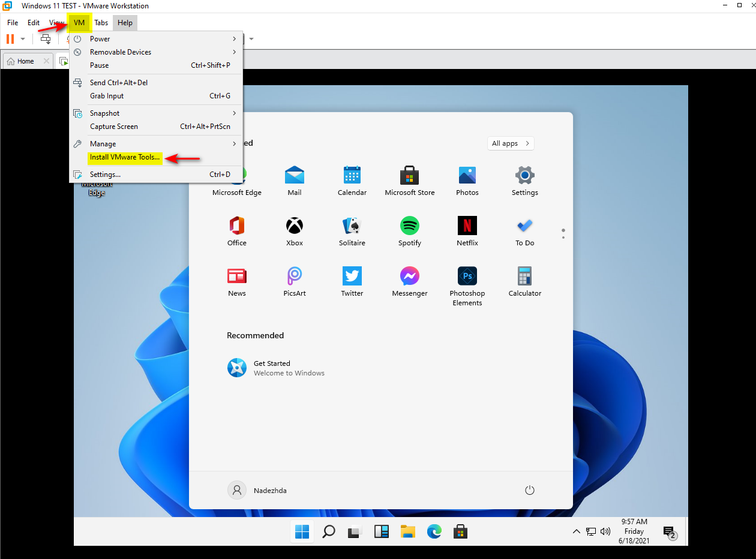Toggle the hidden icons chevron in system tray

click(576, 531)
